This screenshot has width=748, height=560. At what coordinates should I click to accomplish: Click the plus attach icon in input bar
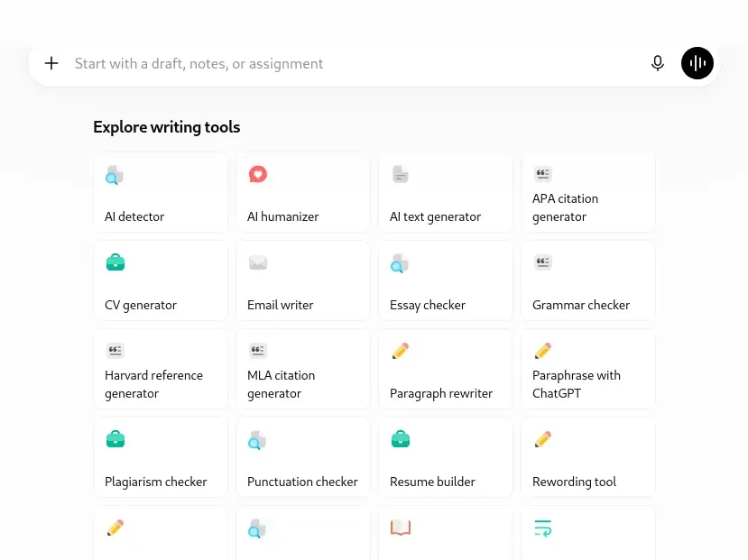(x=51, y=63)
